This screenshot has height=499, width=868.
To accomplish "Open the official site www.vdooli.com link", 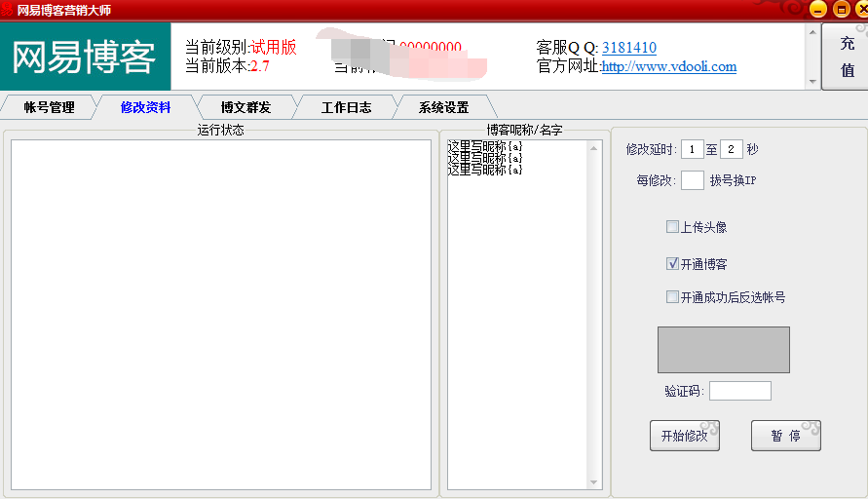I will pos(669,67).
